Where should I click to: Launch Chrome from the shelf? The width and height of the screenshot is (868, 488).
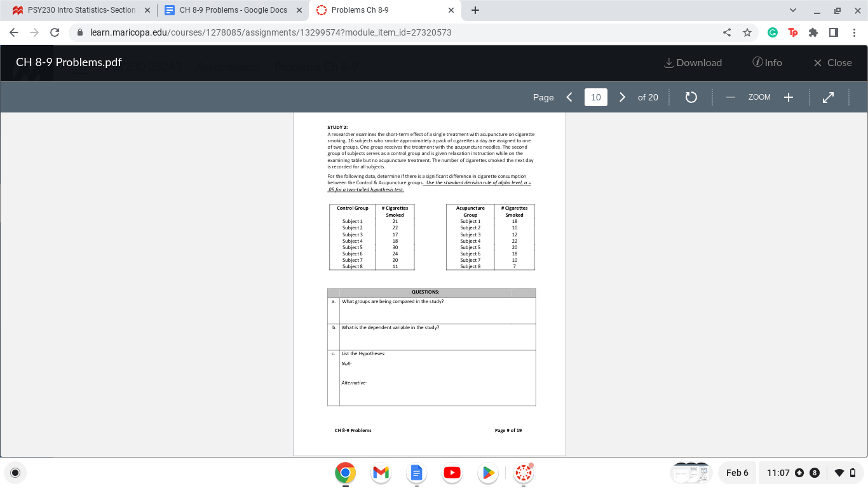point(345,473)
